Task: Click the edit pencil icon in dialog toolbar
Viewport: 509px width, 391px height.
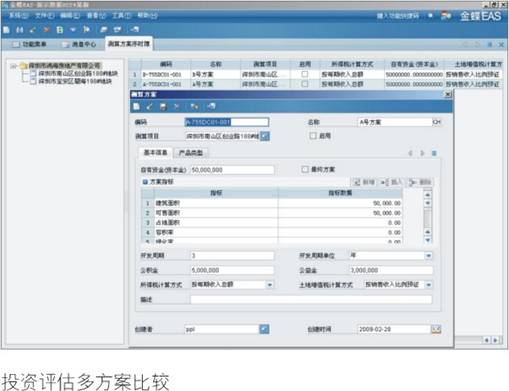Action: 149,107
